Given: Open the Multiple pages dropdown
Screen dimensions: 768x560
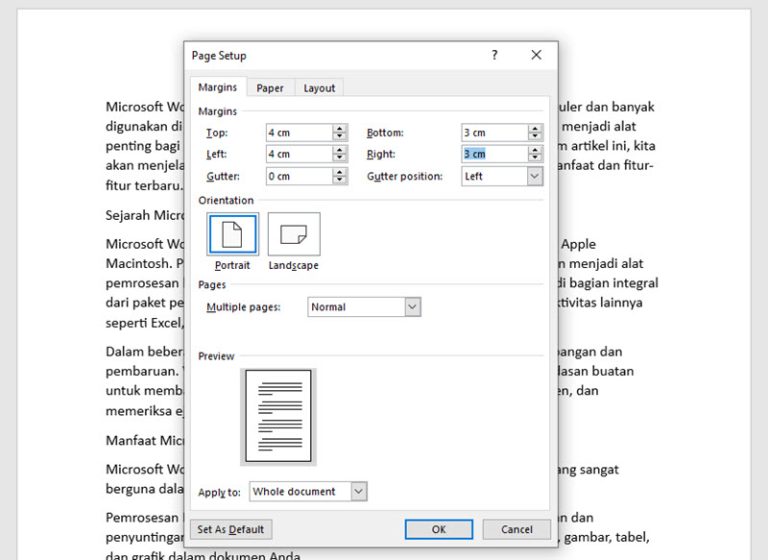Looking at the screenshot, I should [412, 307].
